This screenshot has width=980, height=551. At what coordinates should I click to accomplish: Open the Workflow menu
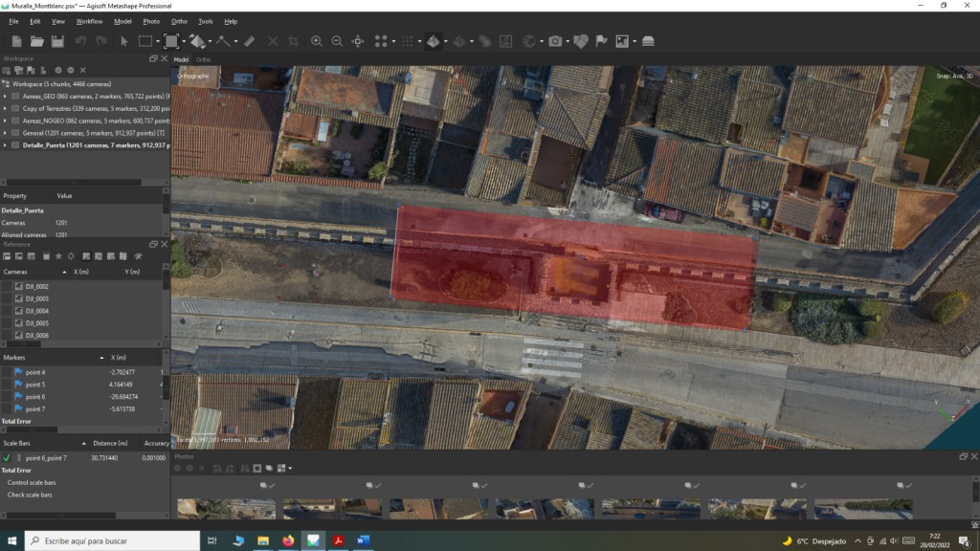[89, 21]
